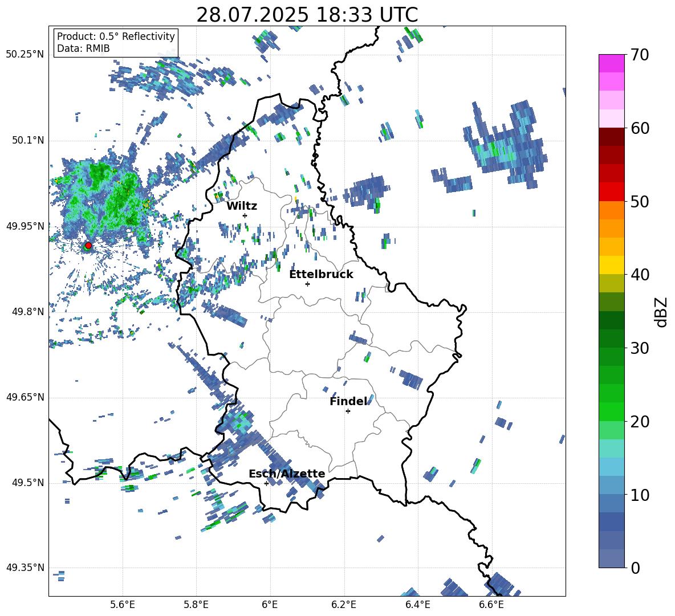Click the latitude label 49.95°N

tap(25, 226)
